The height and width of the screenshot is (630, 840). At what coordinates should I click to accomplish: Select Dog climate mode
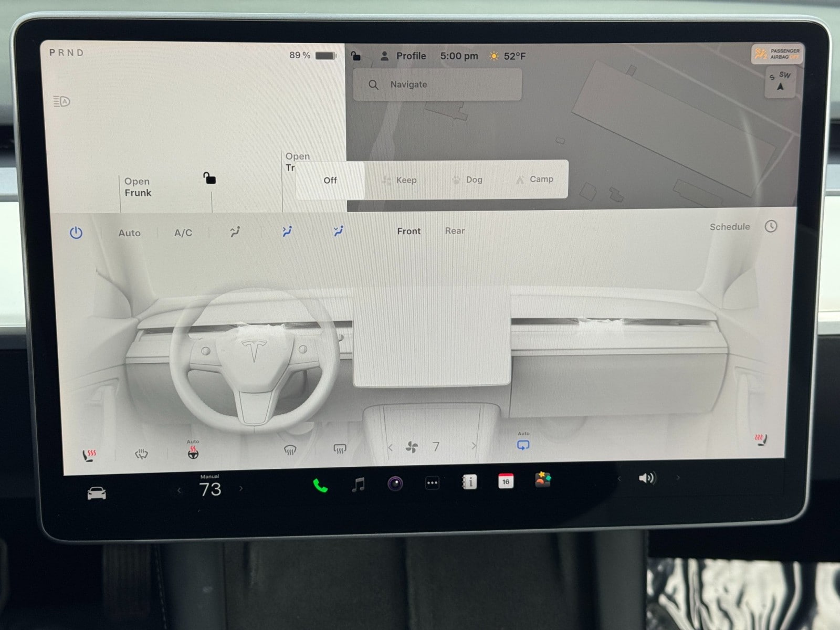(x=467, y=180)
